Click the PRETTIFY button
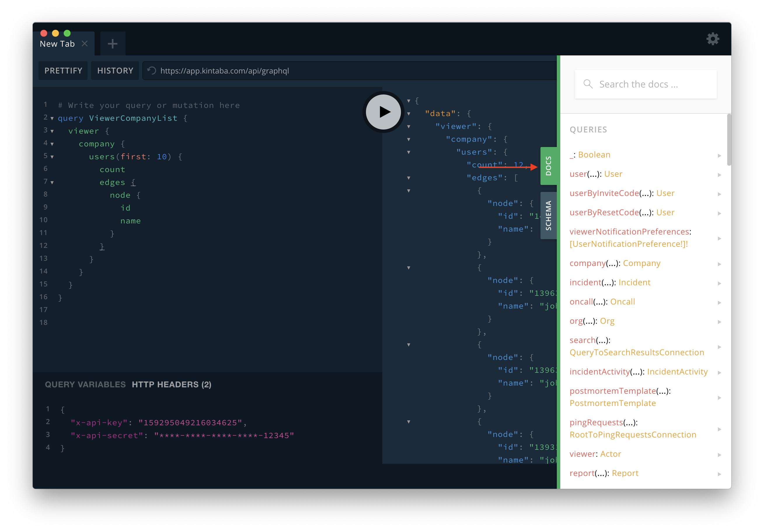 pyautogui.click(x=63, y=71)
